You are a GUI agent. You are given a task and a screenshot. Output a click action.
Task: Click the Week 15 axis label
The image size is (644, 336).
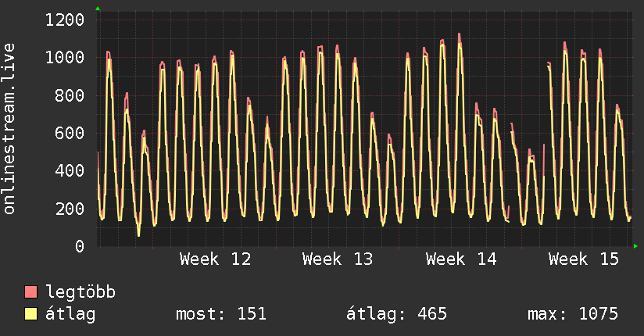click(583, 259)
